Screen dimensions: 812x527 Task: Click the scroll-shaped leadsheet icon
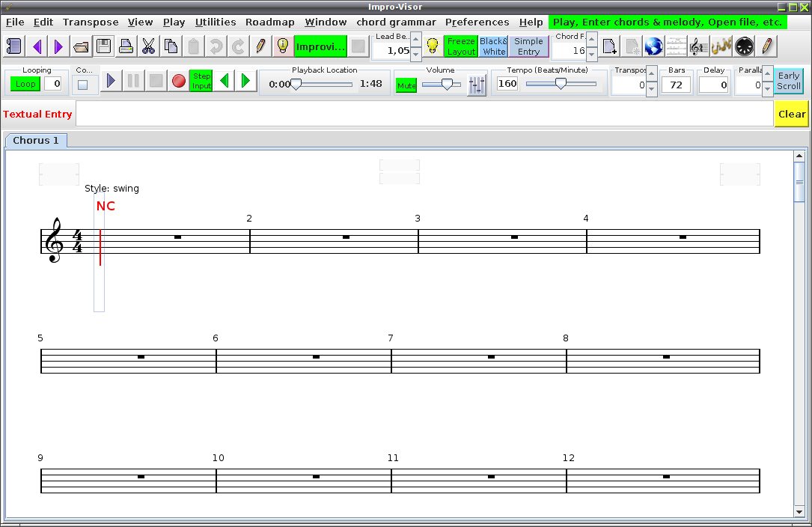pyautogui.click(x=14, y=46)
